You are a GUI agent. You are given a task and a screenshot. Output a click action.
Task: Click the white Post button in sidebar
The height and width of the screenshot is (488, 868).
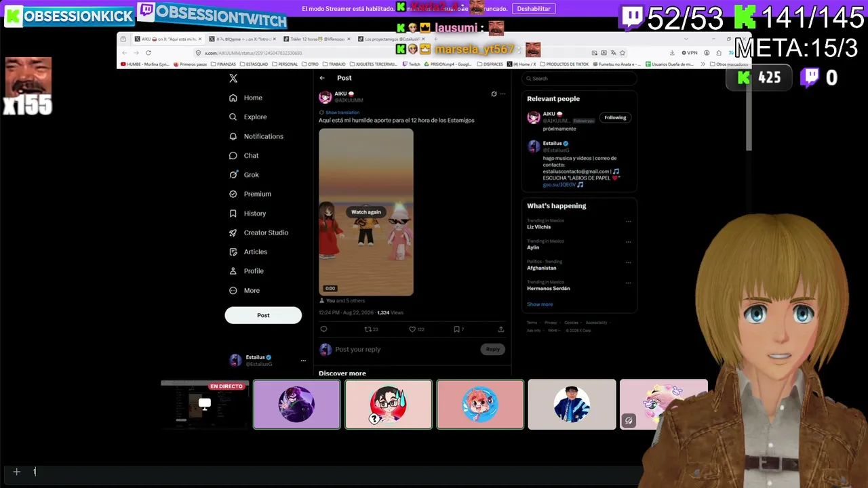tap(263, 315)
